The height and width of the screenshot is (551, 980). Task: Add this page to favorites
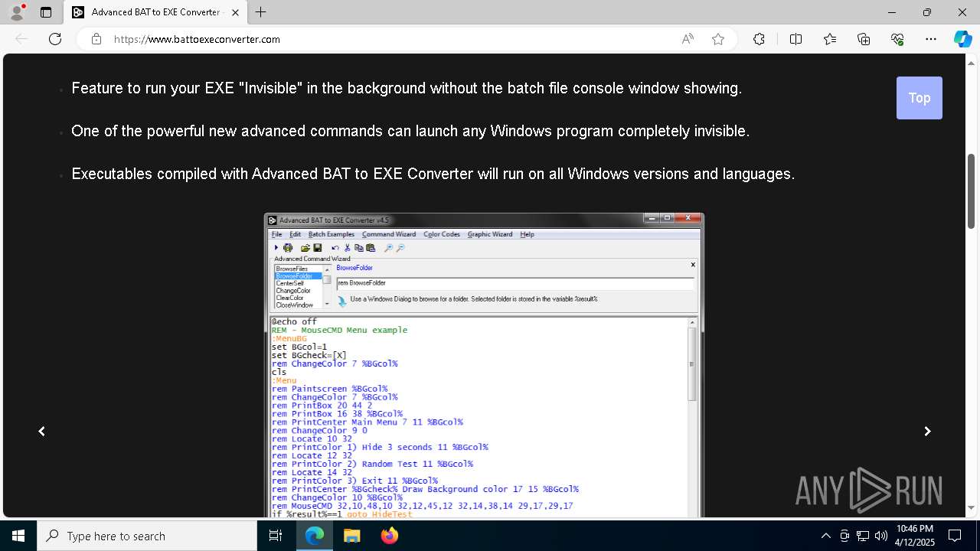coord(718,39)
